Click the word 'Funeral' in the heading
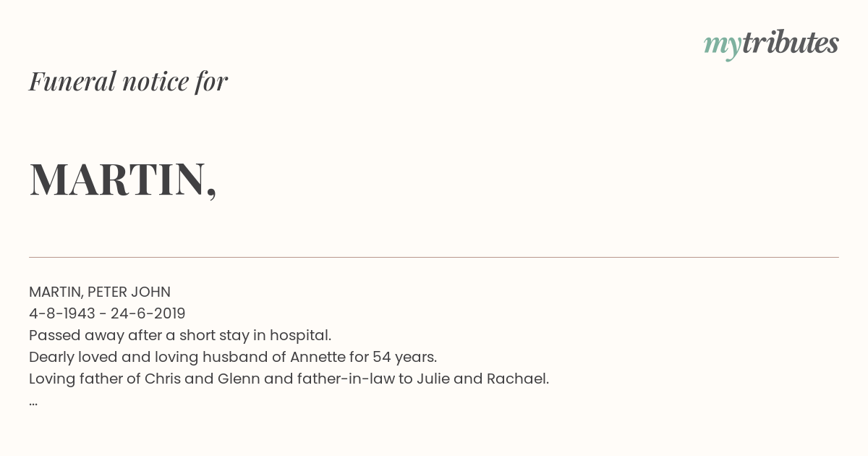 pos(72,81)
